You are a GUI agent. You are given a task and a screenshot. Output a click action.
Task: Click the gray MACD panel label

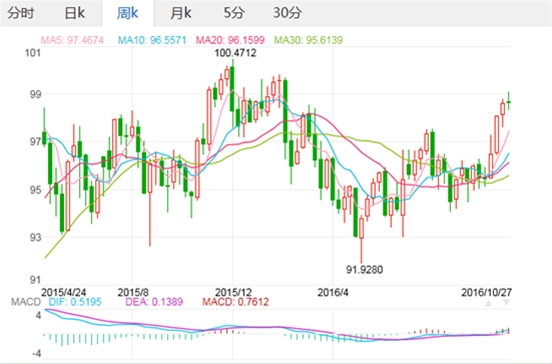pos(26,302)
